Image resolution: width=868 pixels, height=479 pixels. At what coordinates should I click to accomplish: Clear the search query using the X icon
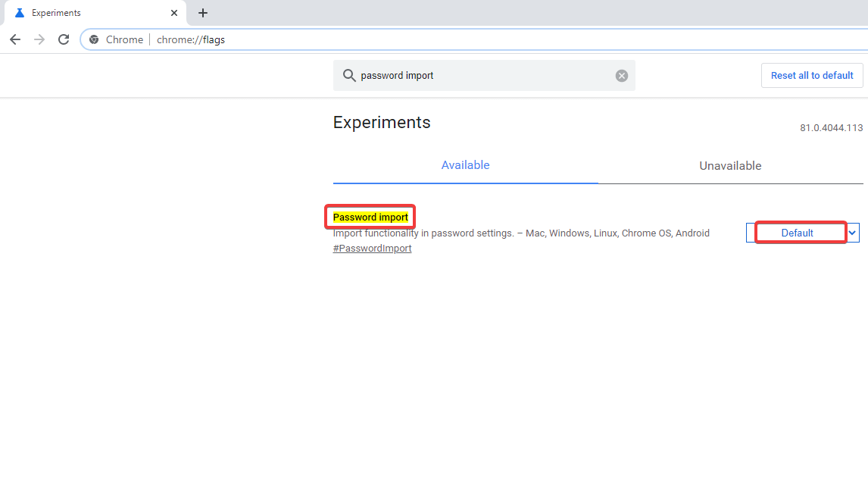point(621,75)
